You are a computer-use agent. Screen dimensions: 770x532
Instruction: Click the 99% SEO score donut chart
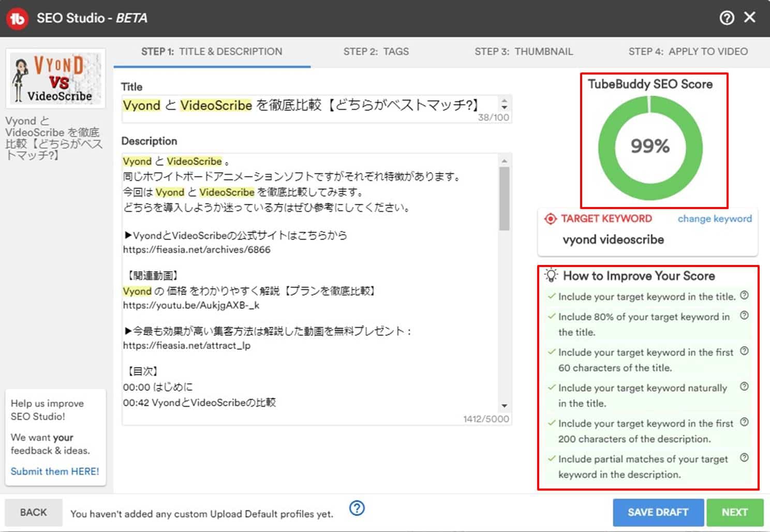[650, 147]
